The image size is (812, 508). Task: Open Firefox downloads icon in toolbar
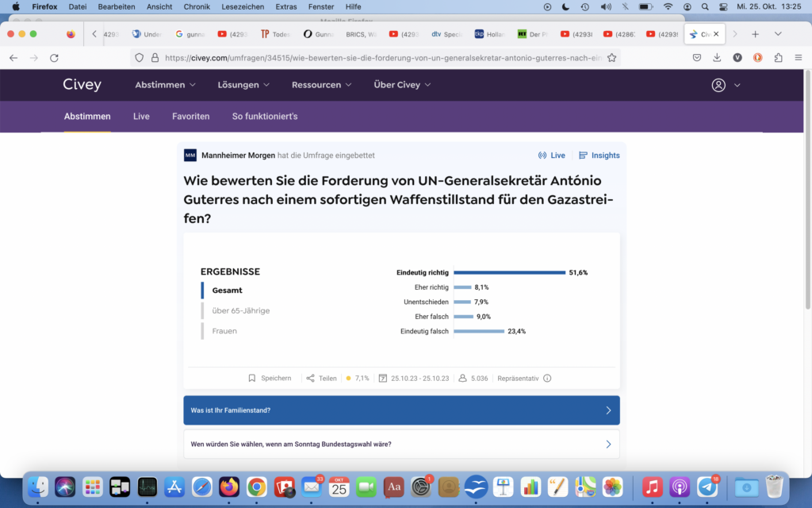click(717, 58)
